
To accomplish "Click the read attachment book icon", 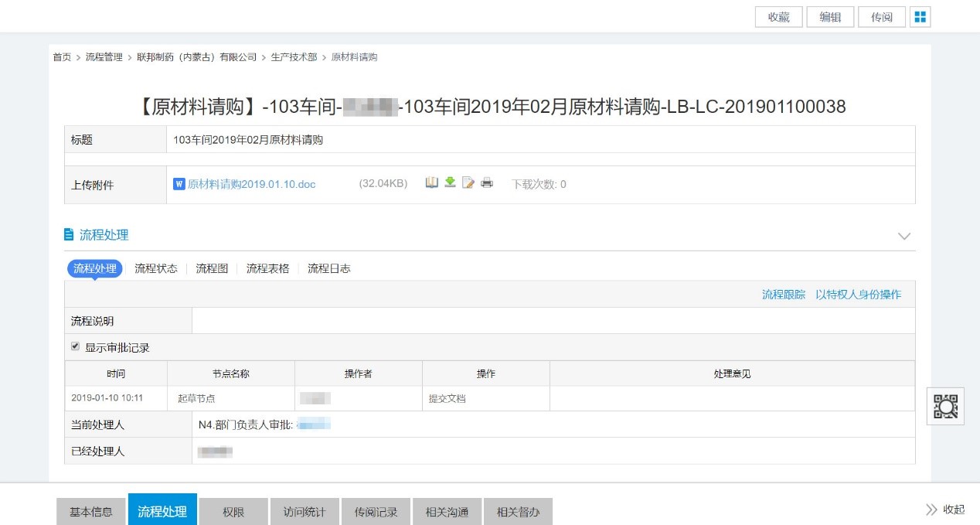I will (x=432, y=183).
